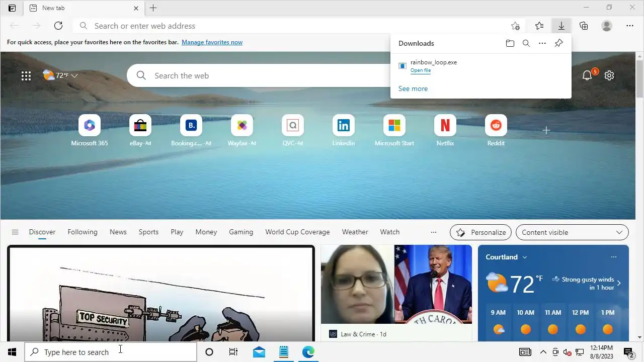Open weather card options ellipsis
The height and width of the screenshot is (362, 644).
pyautogui.click(x=613, y=257)
